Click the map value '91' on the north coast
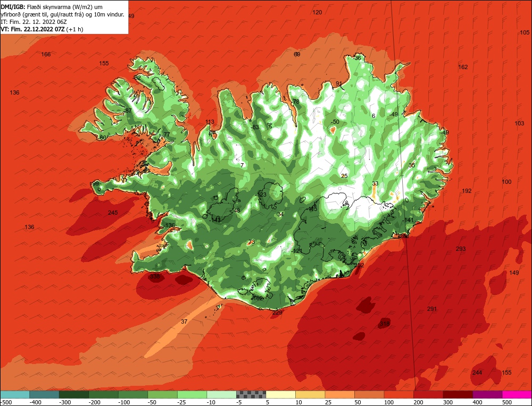The height and width of the screenshot is (406, 532). pos(339,84)
